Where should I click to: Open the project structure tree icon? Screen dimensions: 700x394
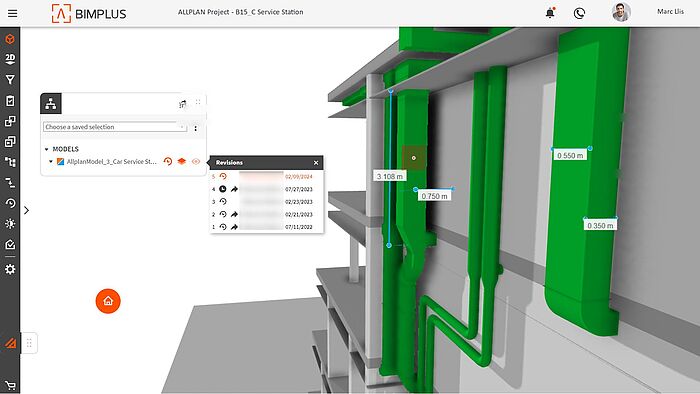51,104
